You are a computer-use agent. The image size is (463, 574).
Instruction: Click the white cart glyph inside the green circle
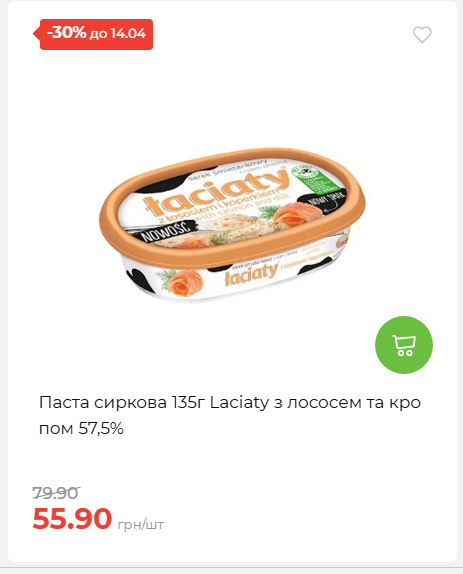pos(404,346)
